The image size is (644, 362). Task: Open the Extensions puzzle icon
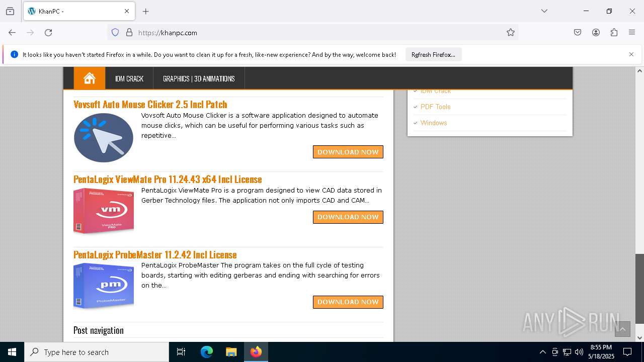tap(614, 32)
